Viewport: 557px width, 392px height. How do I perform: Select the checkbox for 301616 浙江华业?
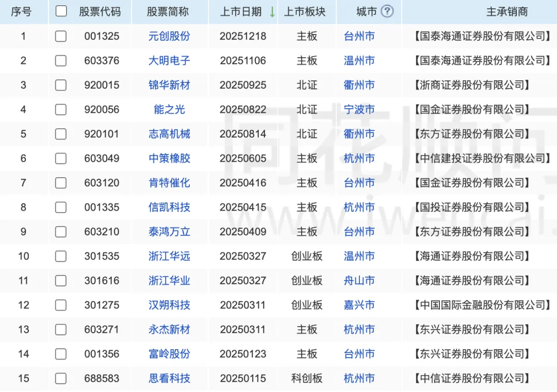[x=61, y=281]
